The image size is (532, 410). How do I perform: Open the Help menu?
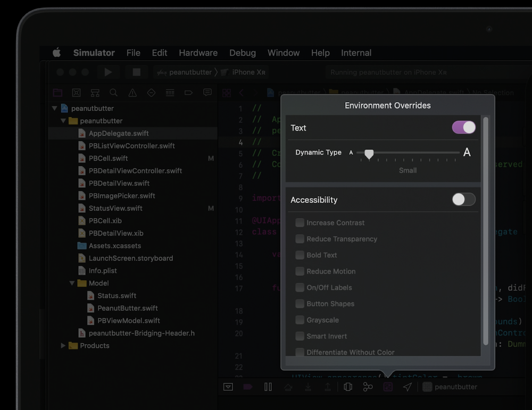(320, 53)
